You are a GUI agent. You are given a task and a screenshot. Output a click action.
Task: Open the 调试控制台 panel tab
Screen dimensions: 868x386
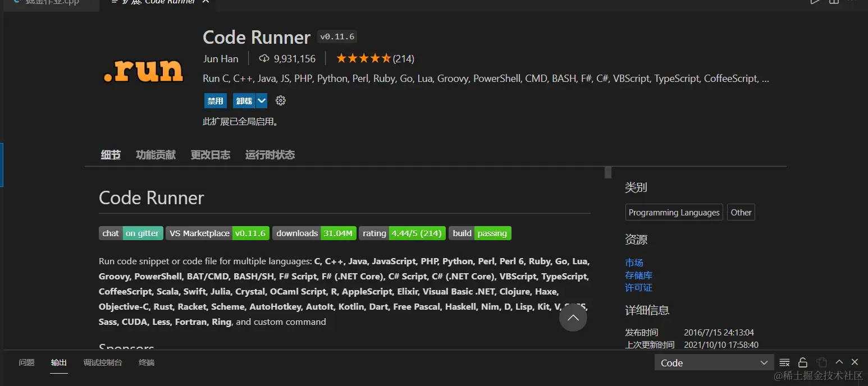click(x=103, y=362)
